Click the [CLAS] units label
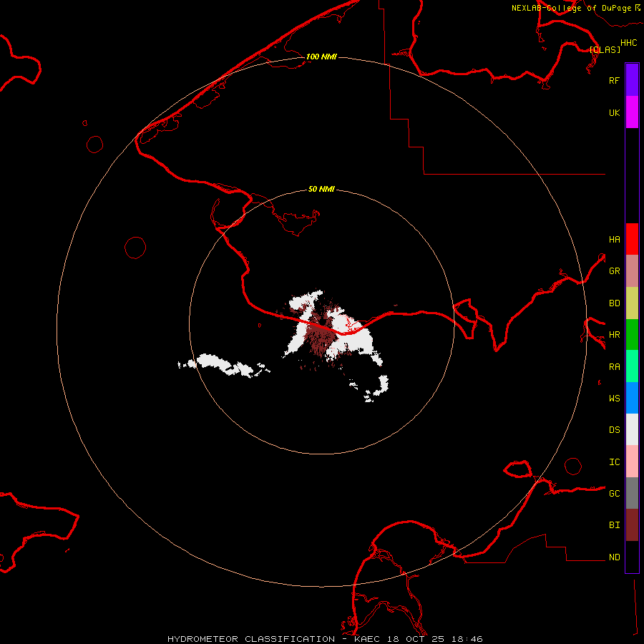644x644 pixels. point(605,49)
